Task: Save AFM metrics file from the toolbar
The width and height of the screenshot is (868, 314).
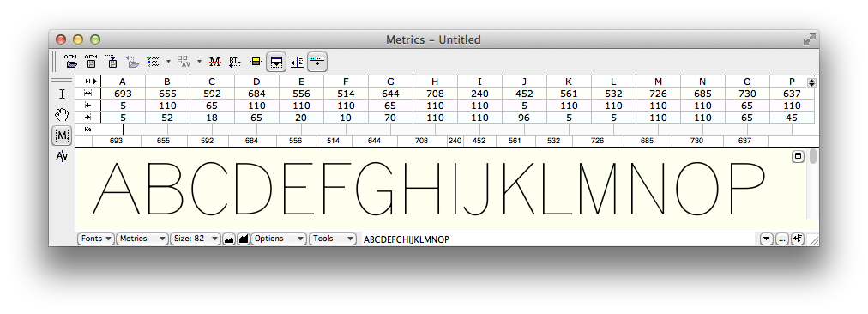Action: 91,62
